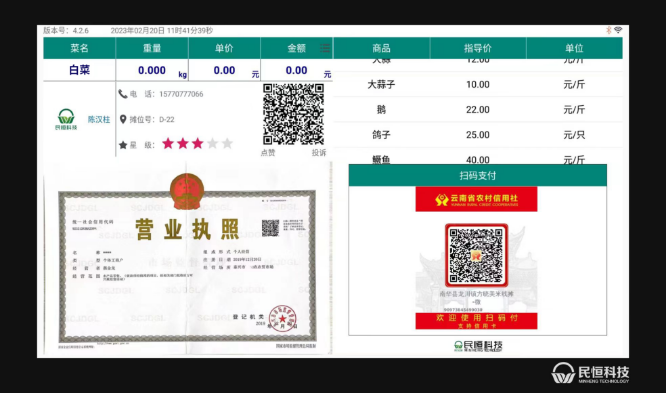
Task: Click the location pin beside 摊位号
Action: point(123,119)
